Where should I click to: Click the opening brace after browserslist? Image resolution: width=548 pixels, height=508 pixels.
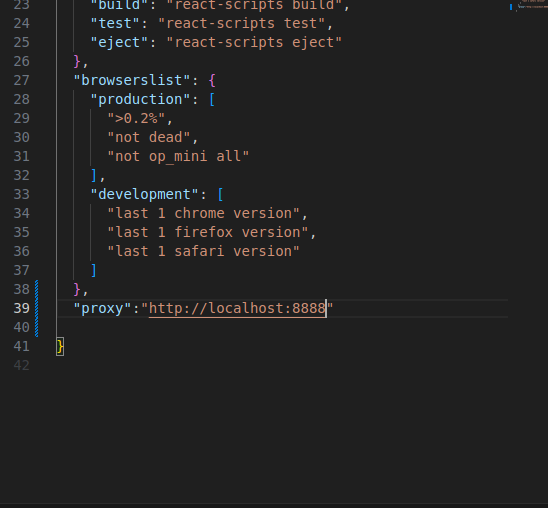(212, 80)
